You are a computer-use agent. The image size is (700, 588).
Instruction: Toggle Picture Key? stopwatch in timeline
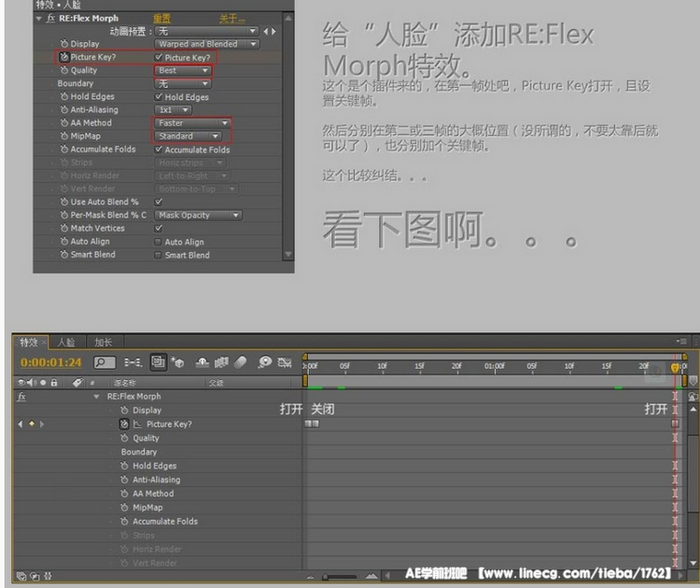[x=124, y=424]
